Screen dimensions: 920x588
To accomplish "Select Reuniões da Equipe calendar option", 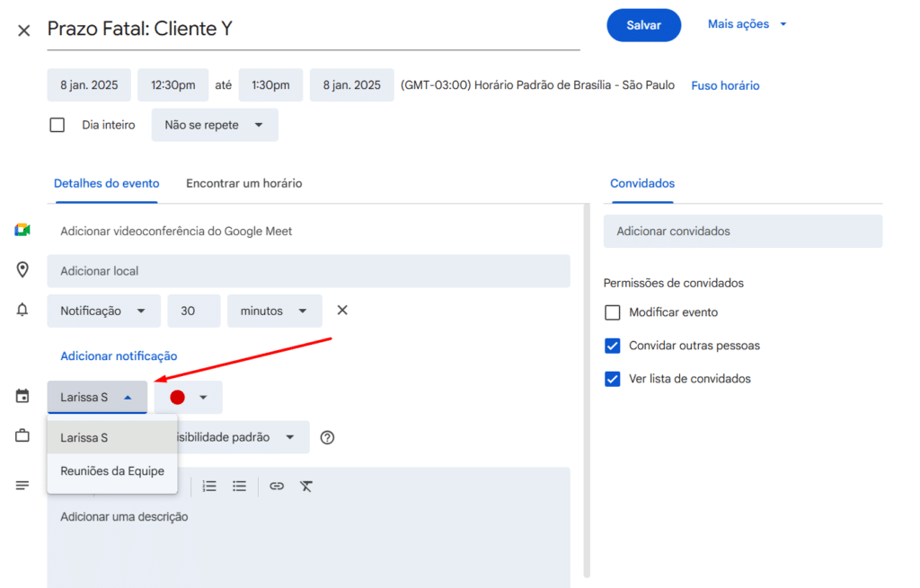I will click(112, 471).
